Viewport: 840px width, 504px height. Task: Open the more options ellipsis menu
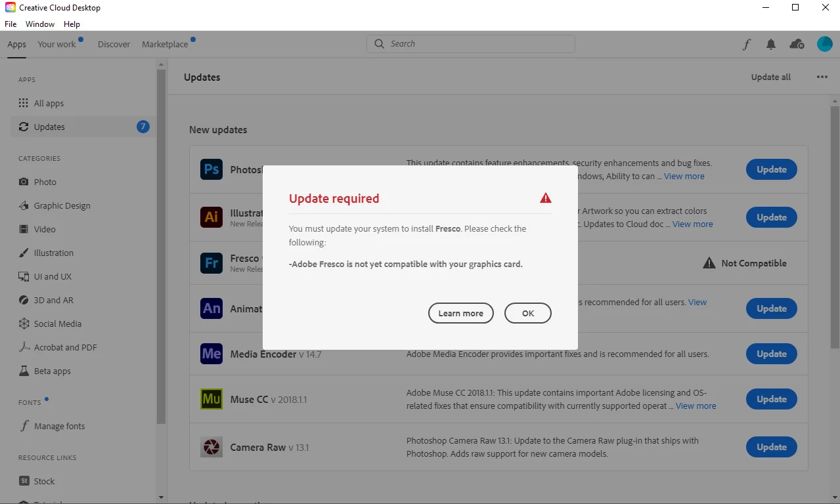822,77
